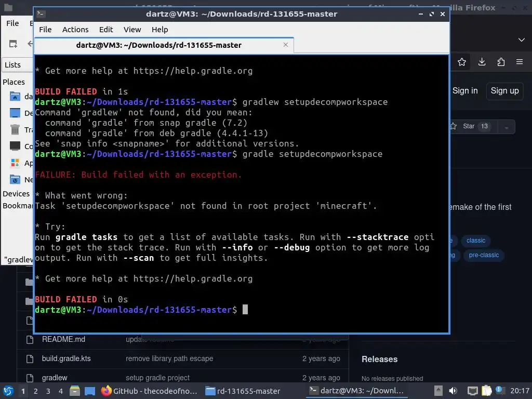This screenshot has width=532, height=399.
Task: Open the volume control in the tray
Action: click(x=453, y=391)
